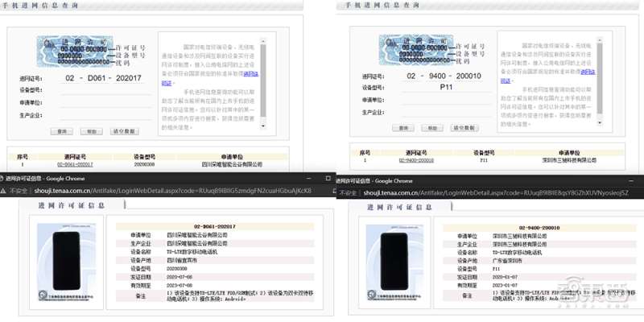Click the scroll-down arrow in the D061 form's info box
644x322 pixels.
263,126
